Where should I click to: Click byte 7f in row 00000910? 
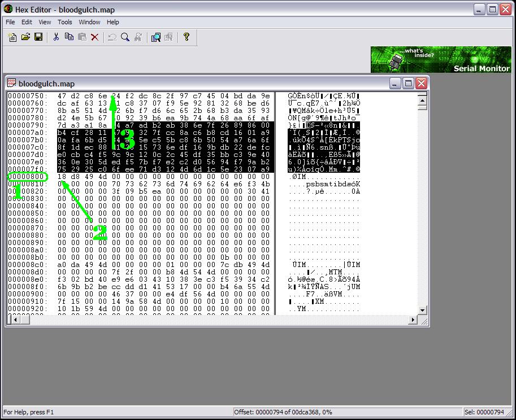62,301
